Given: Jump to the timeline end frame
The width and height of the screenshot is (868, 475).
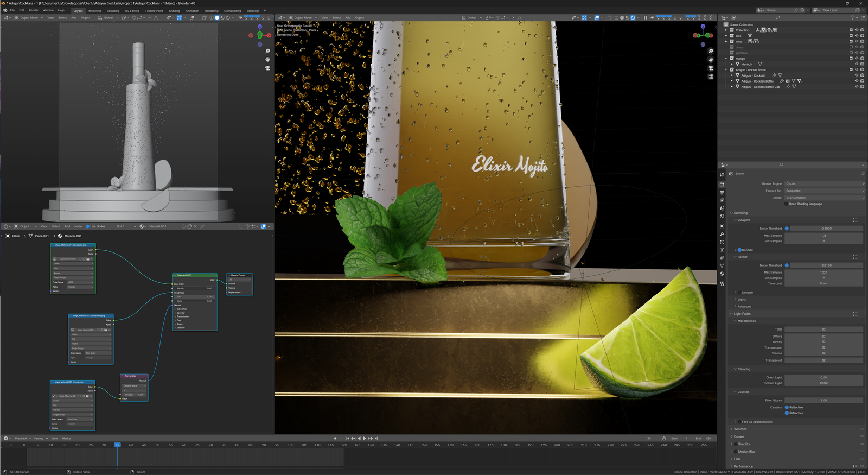Looking at the screenshot, I should 376,438.
